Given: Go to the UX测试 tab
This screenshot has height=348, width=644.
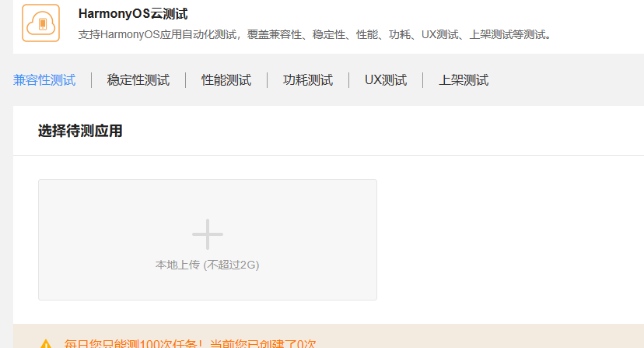Looking at the screenshot, I should pos(386,80).
